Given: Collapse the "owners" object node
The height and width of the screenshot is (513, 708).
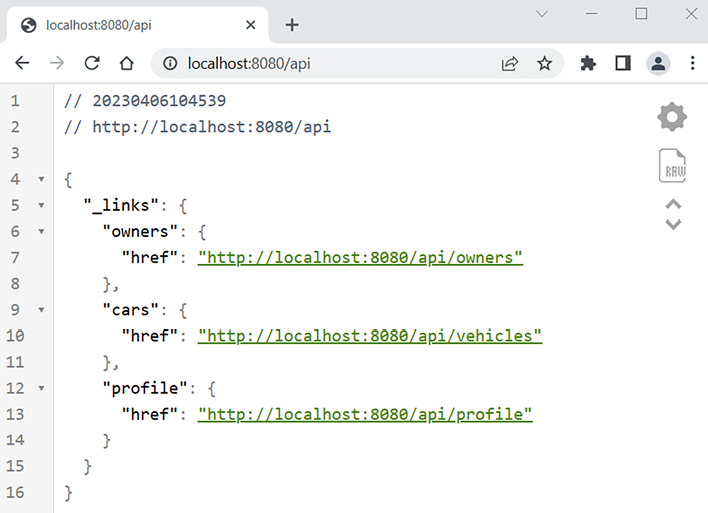Looking at the screenshot, I should coord(41,232).
